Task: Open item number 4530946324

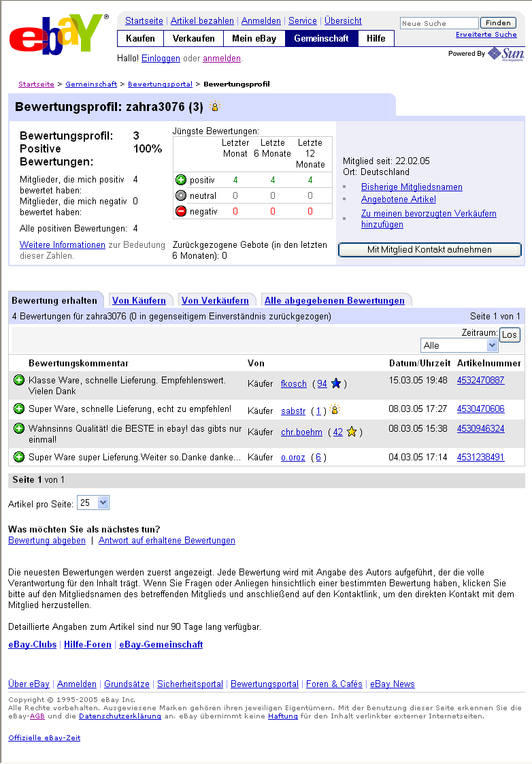Action: [480, 429]
